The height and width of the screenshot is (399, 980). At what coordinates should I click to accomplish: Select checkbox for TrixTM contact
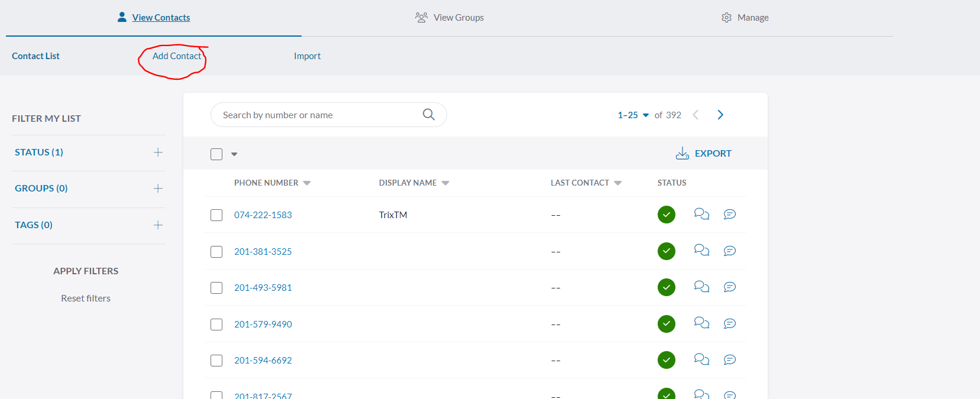coord(216,215)
